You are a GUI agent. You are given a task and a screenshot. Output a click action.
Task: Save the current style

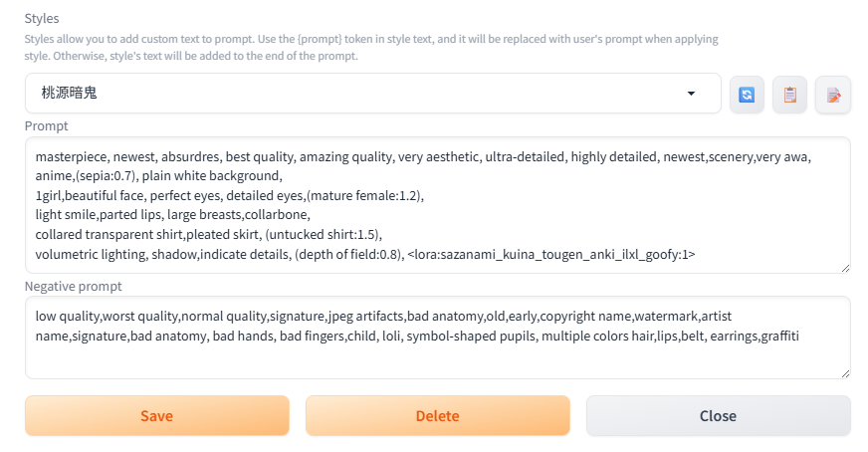tap(157, 415)
